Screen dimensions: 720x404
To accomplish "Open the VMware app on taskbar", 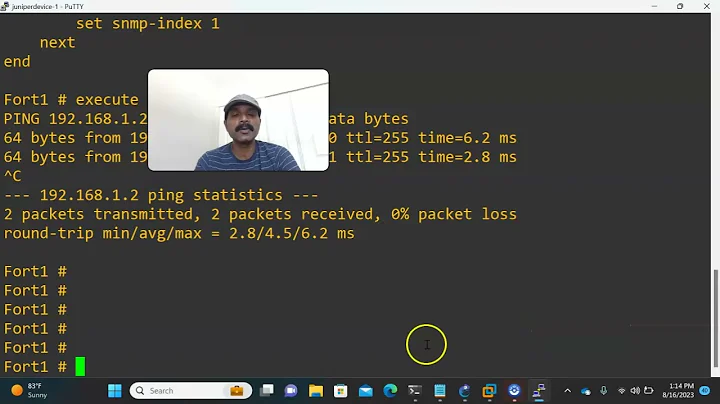I will pos(489,391).
